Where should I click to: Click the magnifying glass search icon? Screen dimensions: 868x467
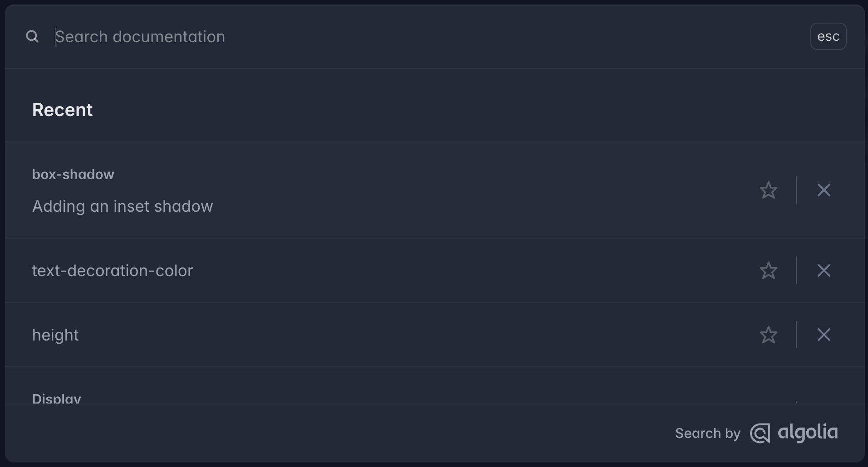pyautogui.click(x=32, y=36)
